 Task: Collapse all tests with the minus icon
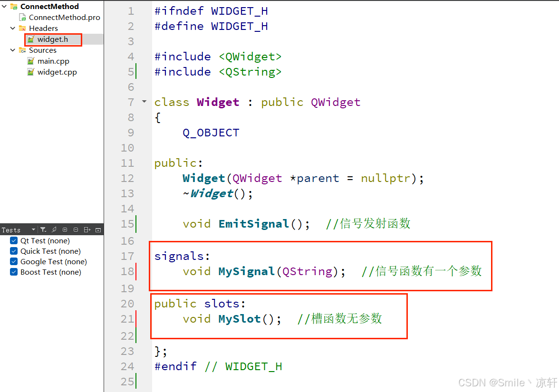pos(76,230)
